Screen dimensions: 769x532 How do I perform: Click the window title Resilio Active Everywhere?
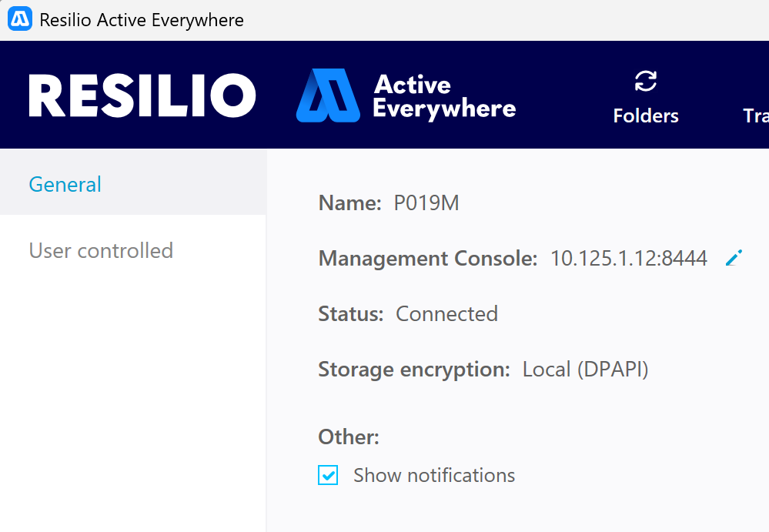click(142, 20)
